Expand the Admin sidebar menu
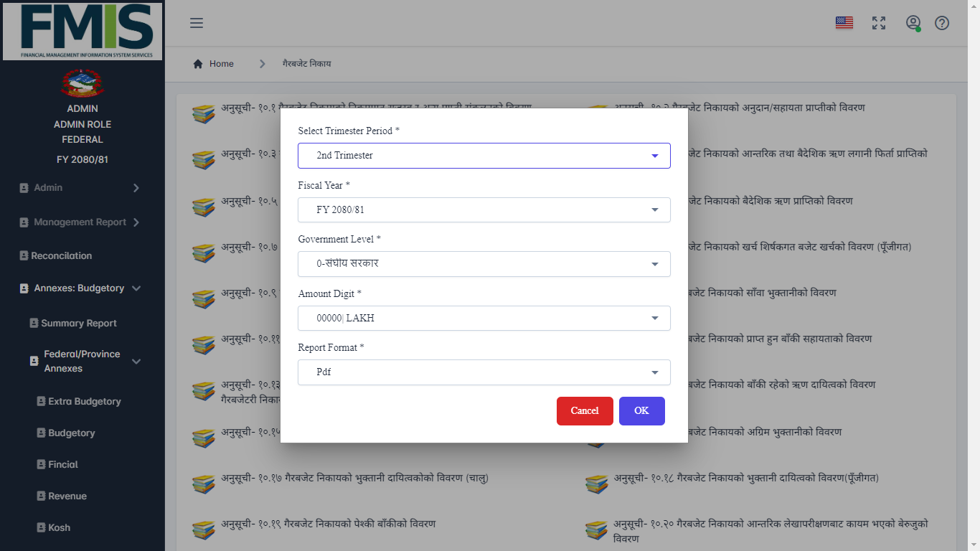The image size is (980, 551). (79, 188)
